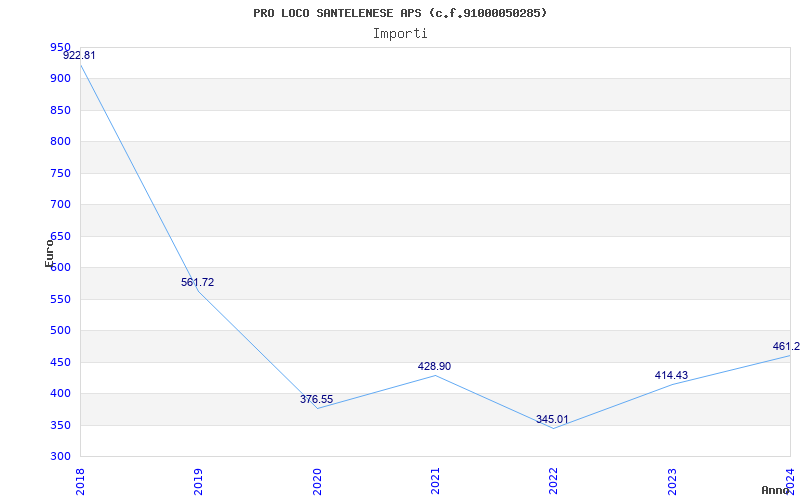Select the 414.43 data label
The image size is (800, 500).
(x=671, y=376)
